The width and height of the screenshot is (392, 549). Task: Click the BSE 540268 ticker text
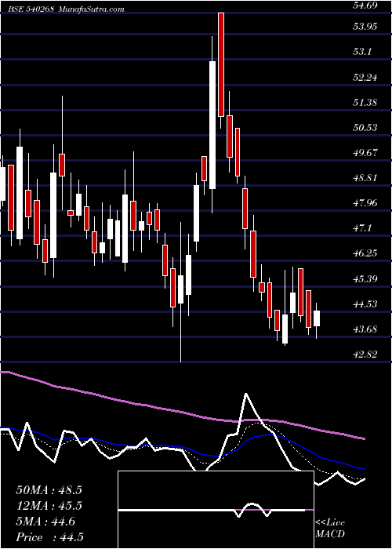coord(32,9)
